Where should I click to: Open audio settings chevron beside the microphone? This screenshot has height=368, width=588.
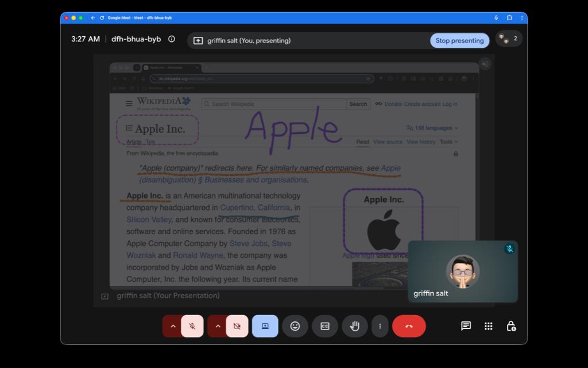173,326
